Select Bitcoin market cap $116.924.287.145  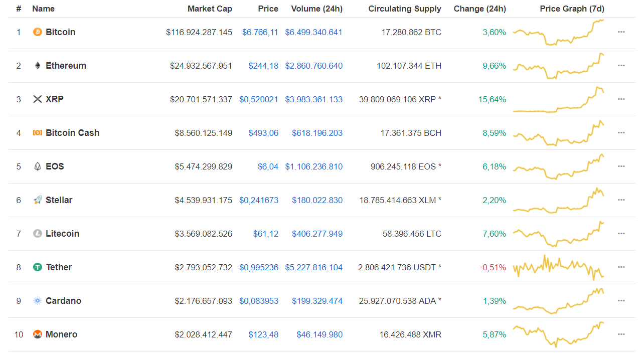199,32
